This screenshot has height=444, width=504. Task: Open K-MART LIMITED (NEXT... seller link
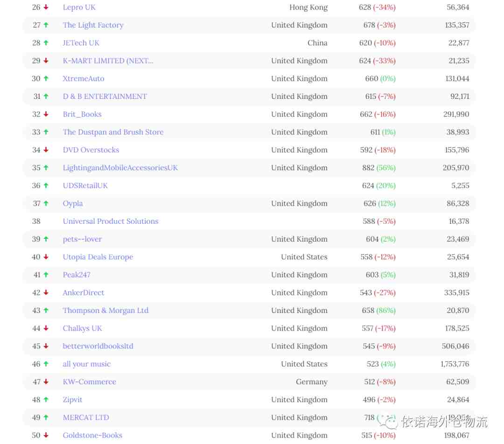coord(108,61)
